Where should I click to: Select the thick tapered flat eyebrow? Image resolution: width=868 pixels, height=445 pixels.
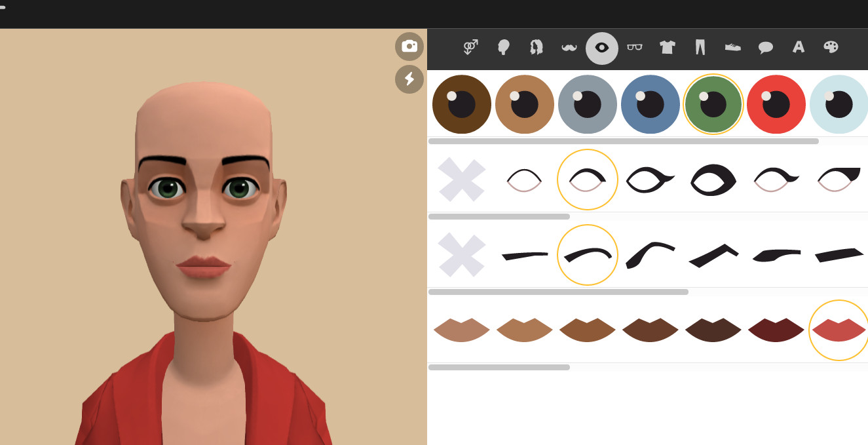click(776, 255)
